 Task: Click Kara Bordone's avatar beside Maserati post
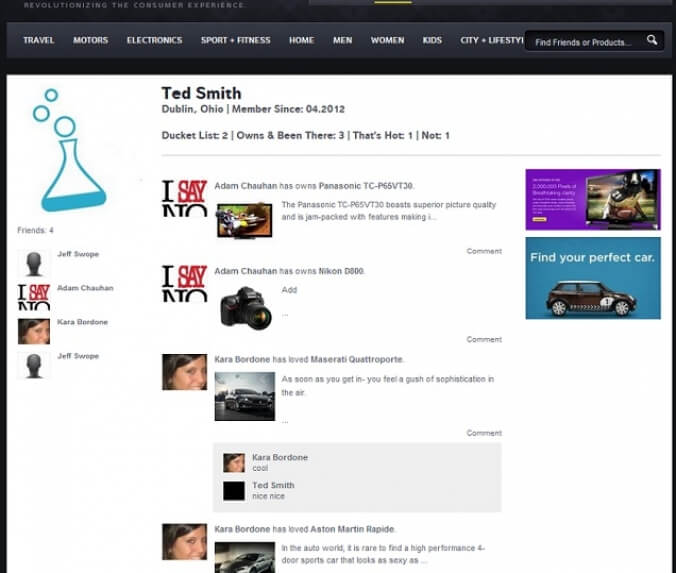point(185,372)
